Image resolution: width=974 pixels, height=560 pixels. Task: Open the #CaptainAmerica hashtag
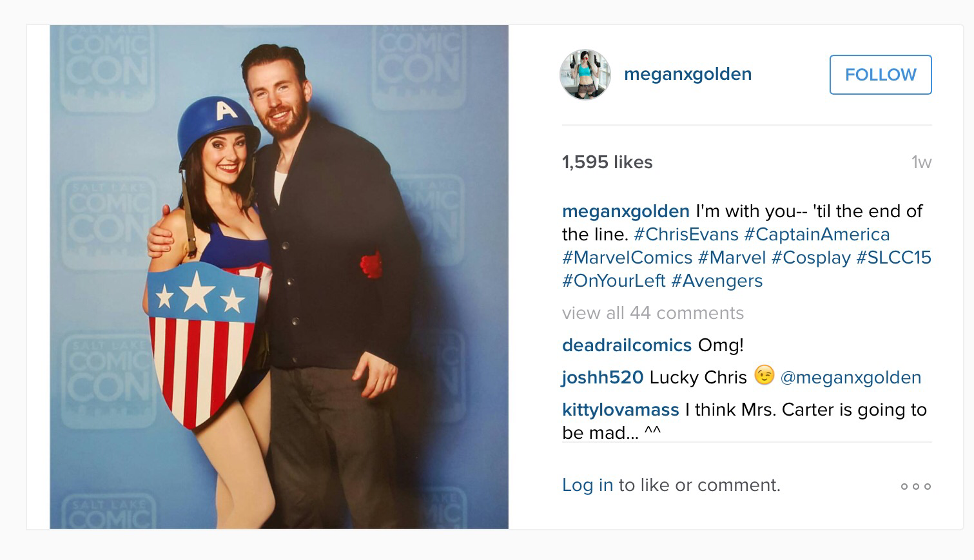click(817, 235)
